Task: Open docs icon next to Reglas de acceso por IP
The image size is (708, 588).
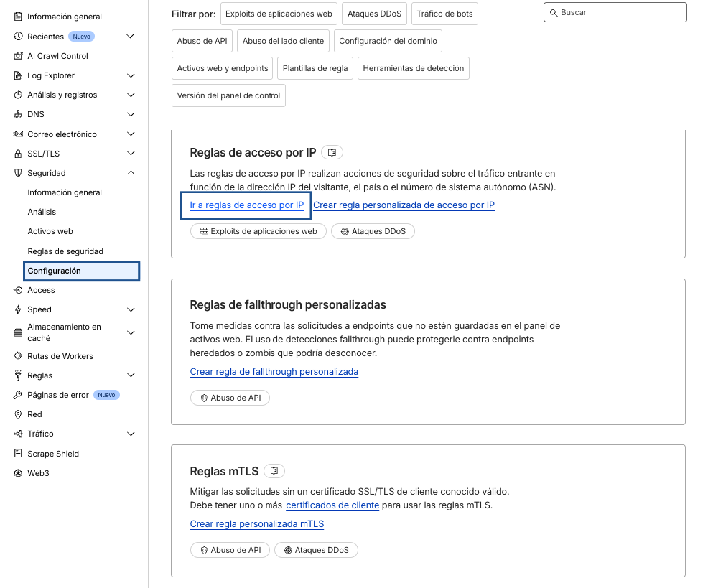Action: 332,153
